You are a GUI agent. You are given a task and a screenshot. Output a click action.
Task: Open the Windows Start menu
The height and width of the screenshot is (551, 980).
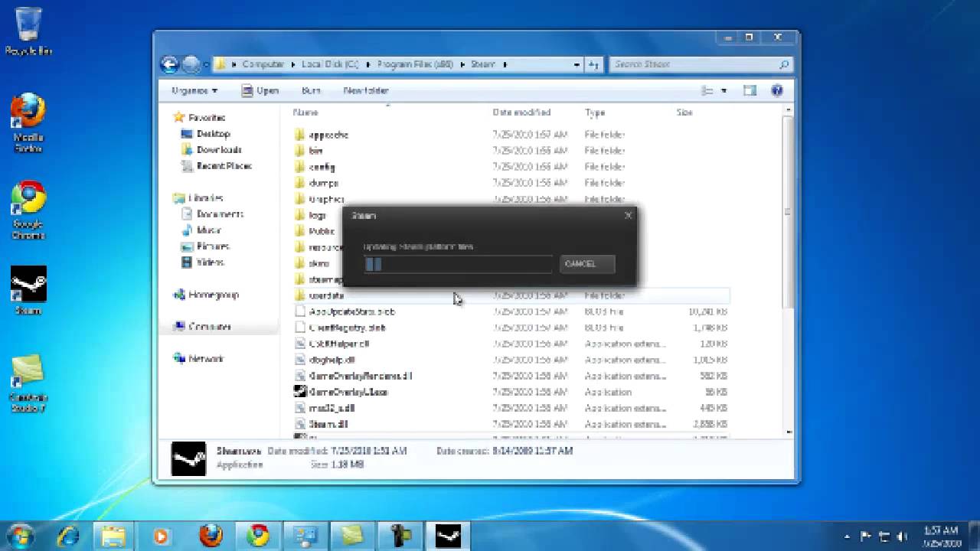[x=20, y=535]
